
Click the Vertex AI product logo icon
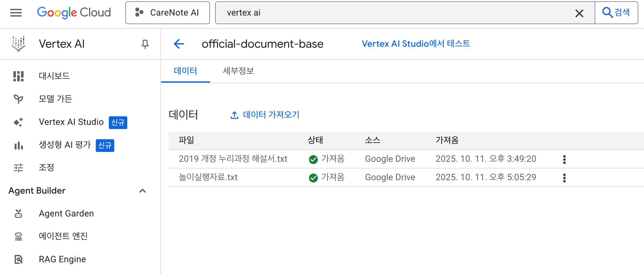[18, 44]
